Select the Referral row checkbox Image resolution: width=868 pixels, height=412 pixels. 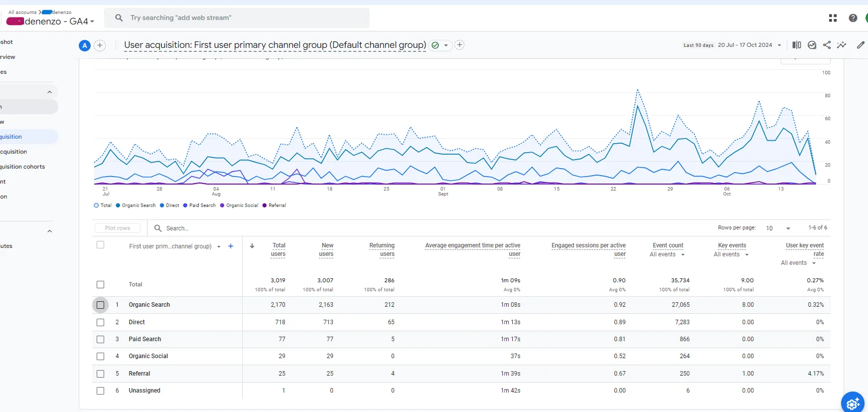[x=100, y=374]
